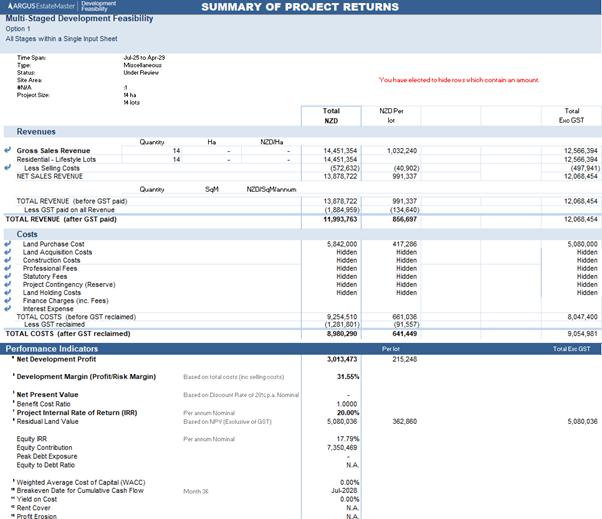Select Gross Sales Revenue total 14,451,354
This screenshot has height=519, width=602.
340,151
